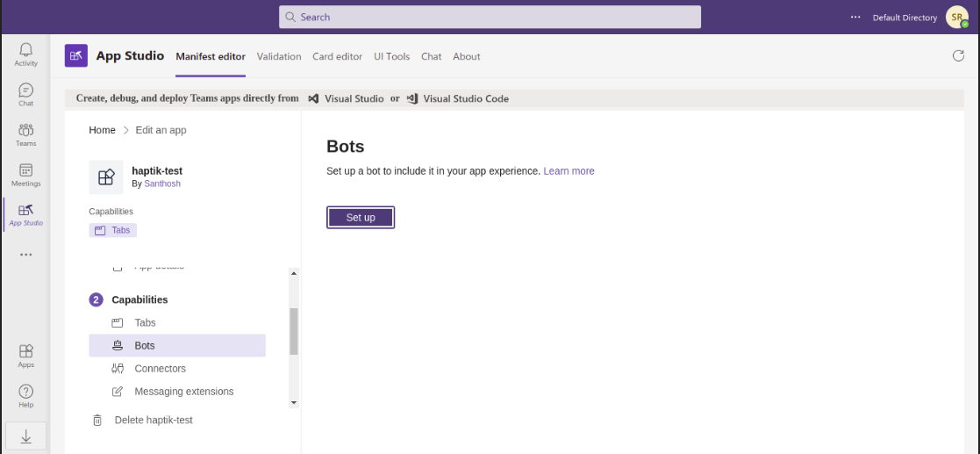Open settings and more ellipsis in title bar

855,17
